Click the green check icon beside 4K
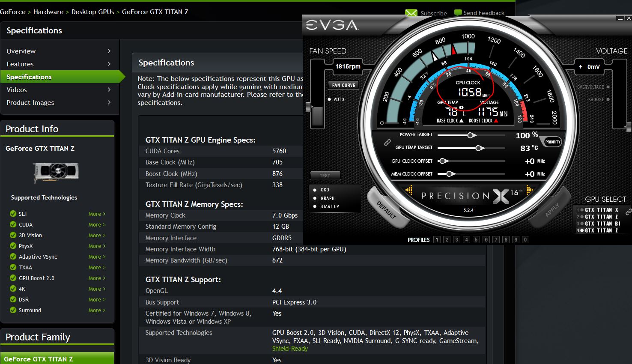 coord(13,289)
